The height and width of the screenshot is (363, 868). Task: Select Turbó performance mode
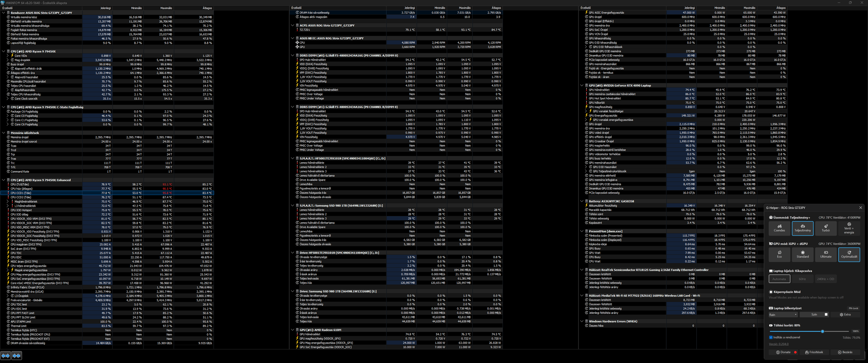coord(826,228)
